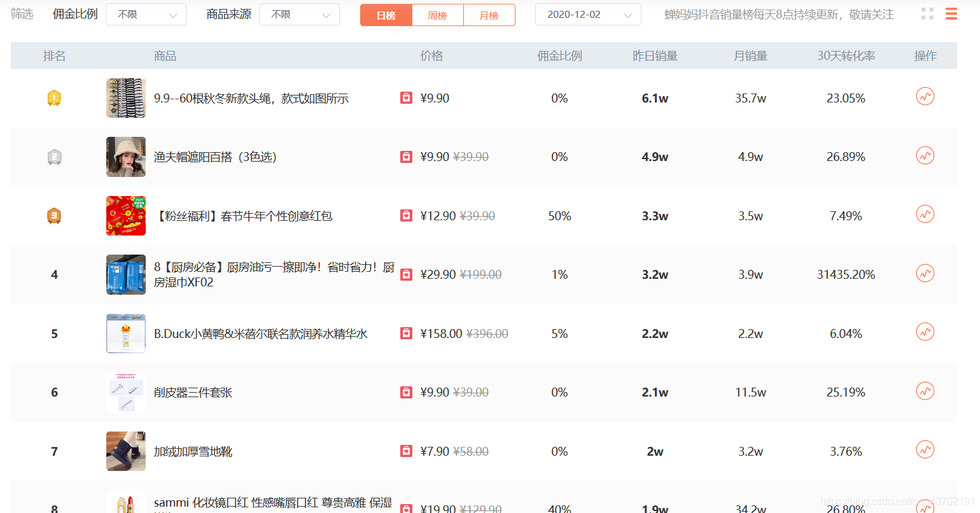This screenshot has width=980, height=513.
Task: Open product 【粉丝福利】春节牛年个性创意红包
Action: pos(243,216)
